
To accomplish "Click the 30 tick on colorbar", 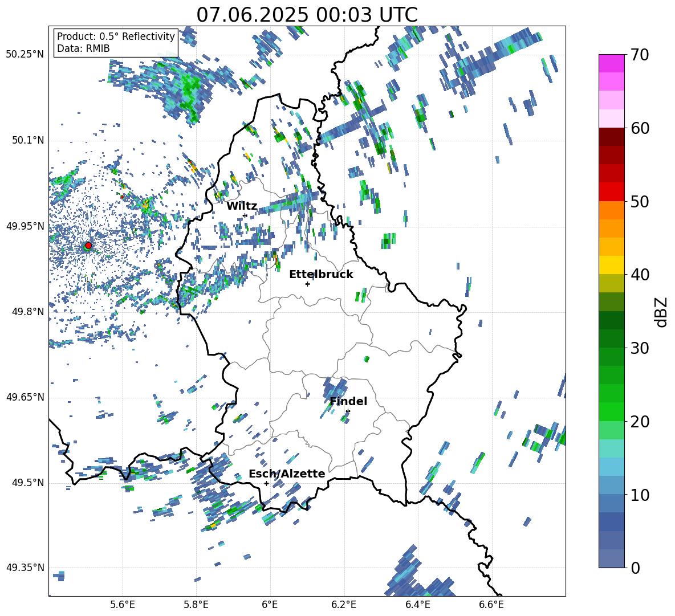I will pos(640,348).
